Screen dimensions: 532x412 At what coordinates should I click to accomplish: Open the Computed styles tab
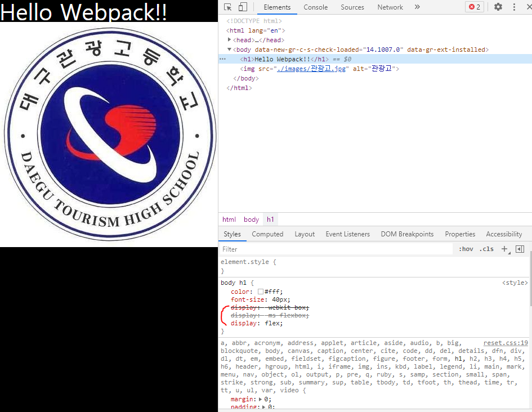click(x=267, y=234)
